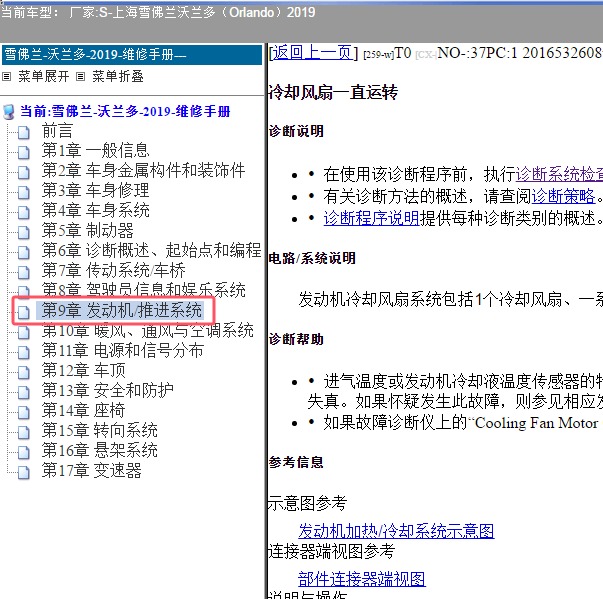Open the 诊断策略 link

[563, 196]
